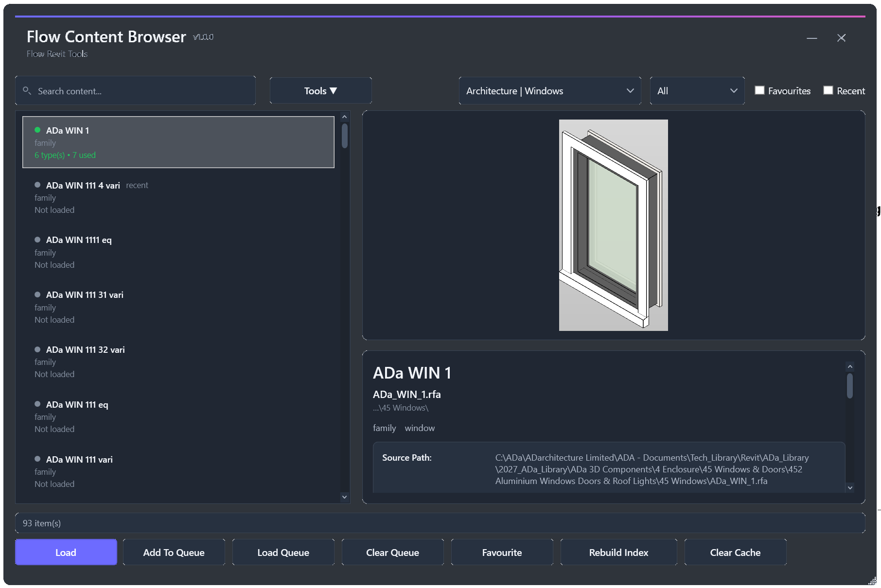This screenshot has height=588, width=881.
Task: Click the details panel scroll-down arrow
Action: point(850,487)
